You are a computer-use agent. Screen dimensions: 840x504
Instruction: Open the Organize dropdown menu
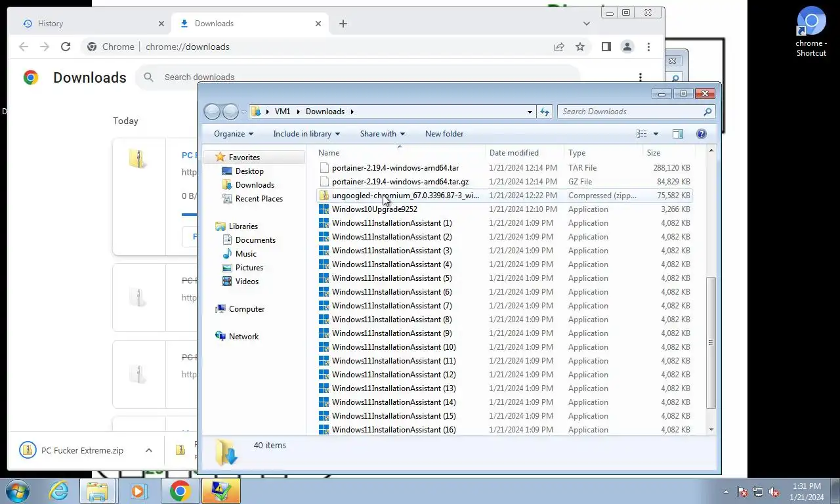click(x=234, y=134)
